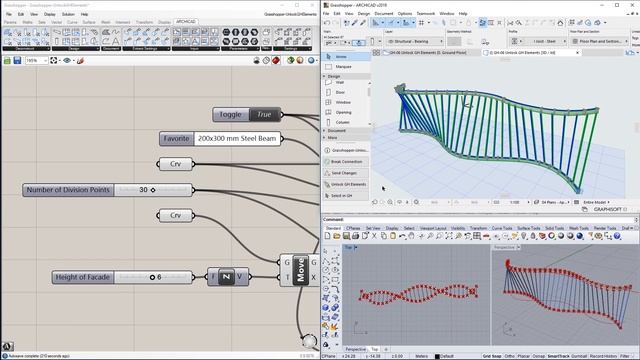Open ARCHICAD Options menu
This screenshot has height=360, width=640.
point(405,13)
